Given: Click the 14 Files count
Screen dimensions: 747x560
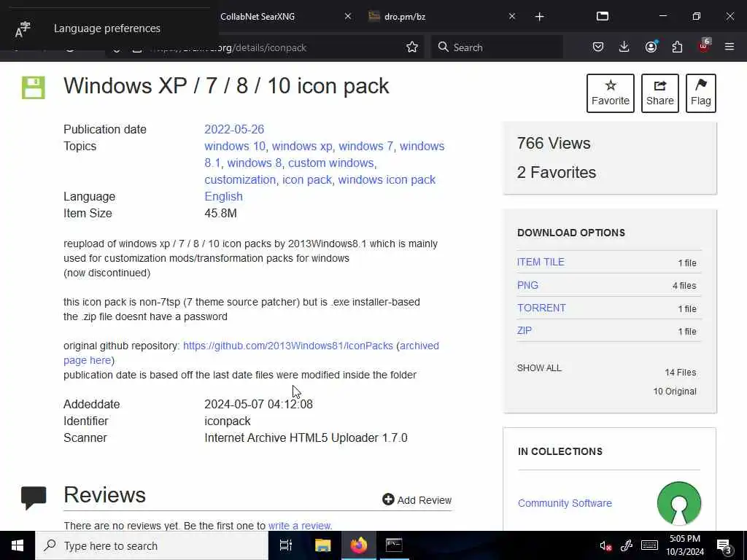Looking at the screenshot, I should (681, 373).
